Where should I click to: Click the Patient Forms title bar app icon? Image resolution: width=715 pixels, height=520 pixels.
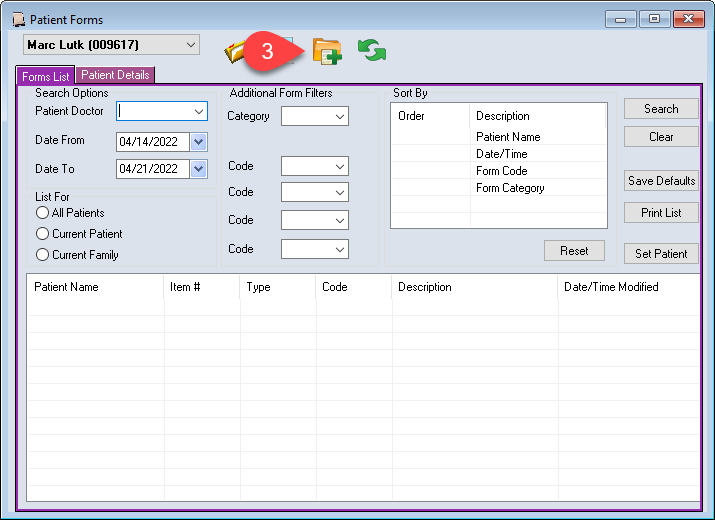coord(18,20)
